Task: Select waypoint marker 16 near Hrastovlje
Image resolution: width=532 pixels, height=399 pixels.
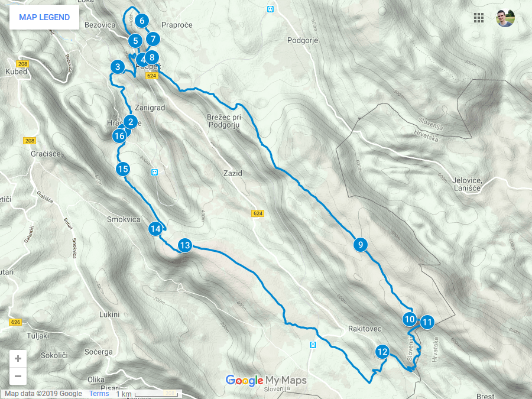Action: (119, 137)
